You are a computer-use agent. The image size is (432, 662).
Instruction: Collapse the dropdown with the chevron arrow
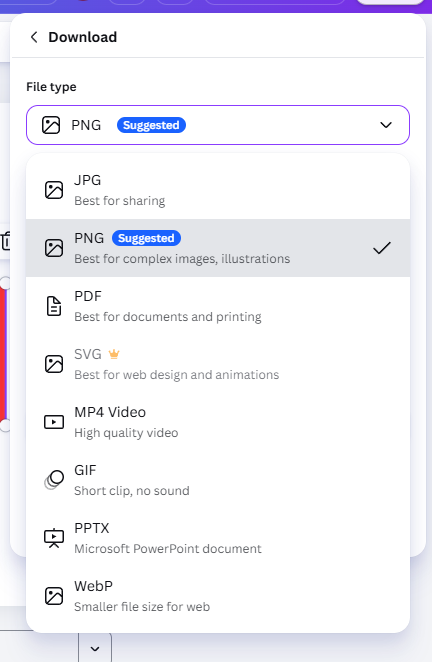(386, 125)
